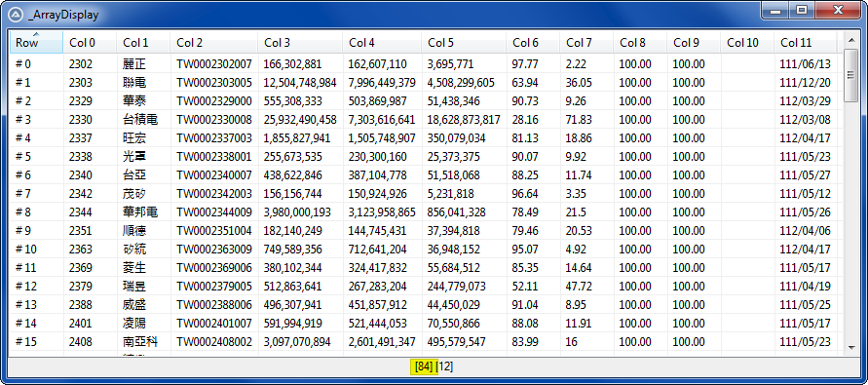Viewport: 868px width, 385px height.
Task: Click percentage 47.72
Action: [579, 287]
